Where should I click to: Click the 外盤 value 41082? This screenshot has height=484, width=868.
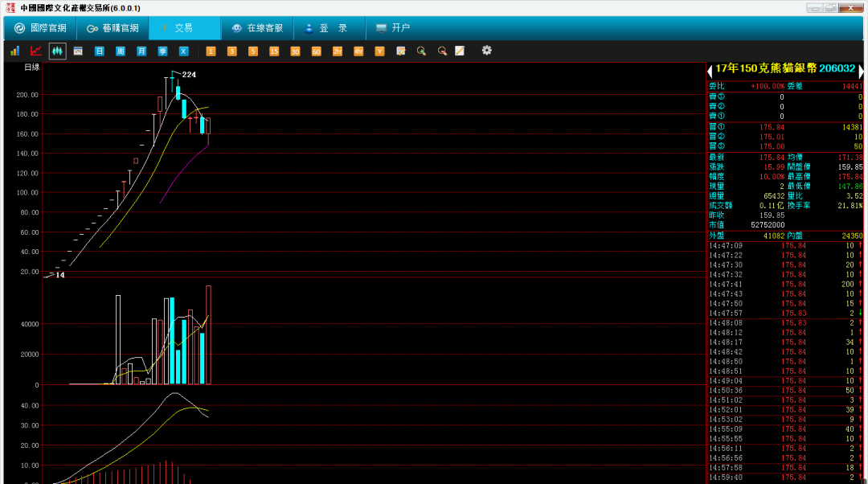point(774,236)
